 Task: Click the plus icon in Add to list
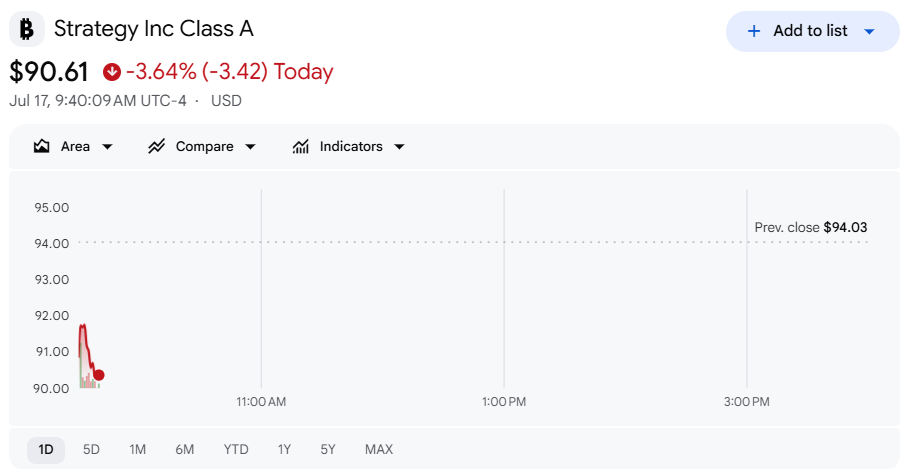pyautogui.click(x=754, y=31)
